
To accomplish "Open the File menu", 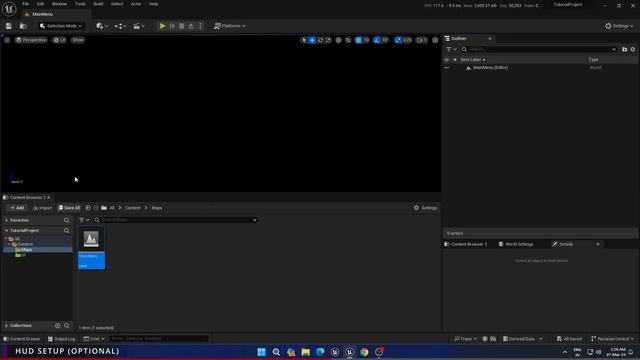I will pyautogui.click(x=25, y=4).
